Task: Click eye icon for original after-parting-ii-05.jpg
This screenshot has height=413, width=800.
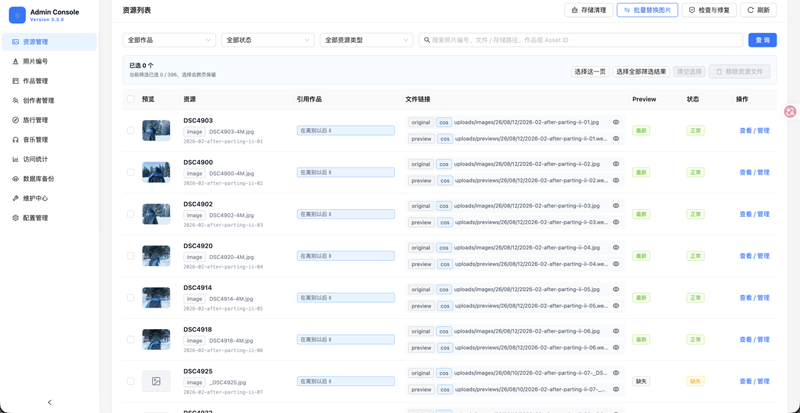Action: point(616,289)
